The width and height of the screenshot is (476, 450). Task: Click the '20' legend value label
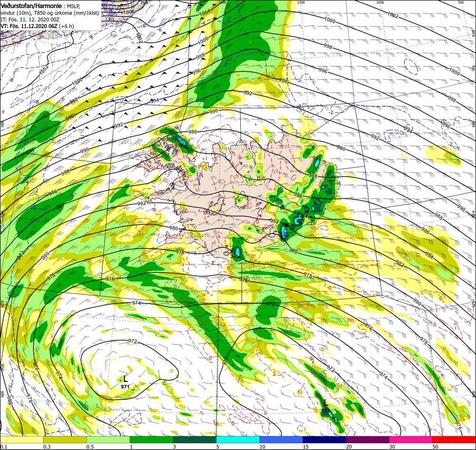pyautogui.click(x=349, y=447)
